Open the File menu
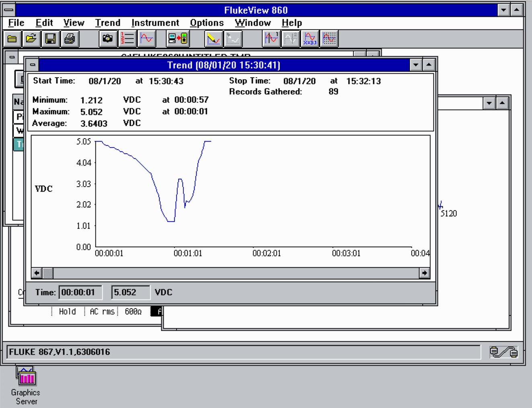Viewport: 532px width, 408px height. point(16,23)
